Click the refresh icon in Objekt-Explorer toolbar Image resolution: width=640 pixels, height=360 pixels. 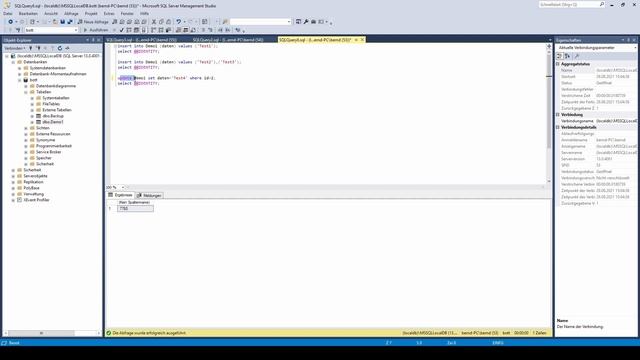[60, 48]
